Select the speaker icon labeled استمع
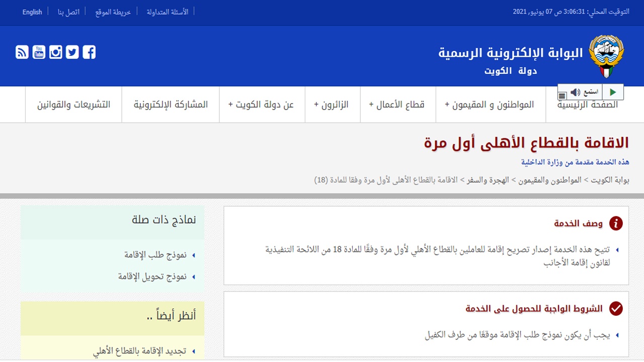 [574, 91]
